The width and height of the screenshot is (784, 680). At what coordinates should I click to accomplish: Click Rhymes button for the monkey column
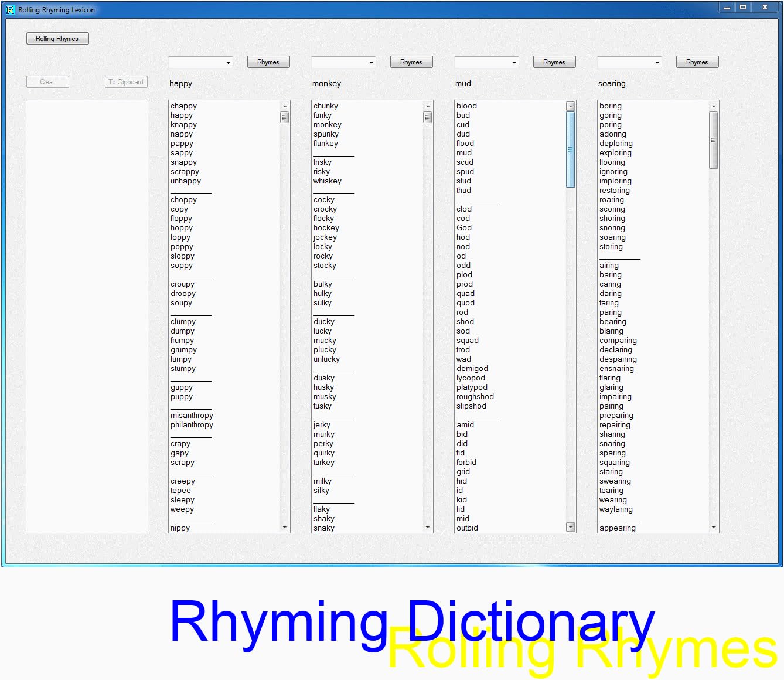411,62
